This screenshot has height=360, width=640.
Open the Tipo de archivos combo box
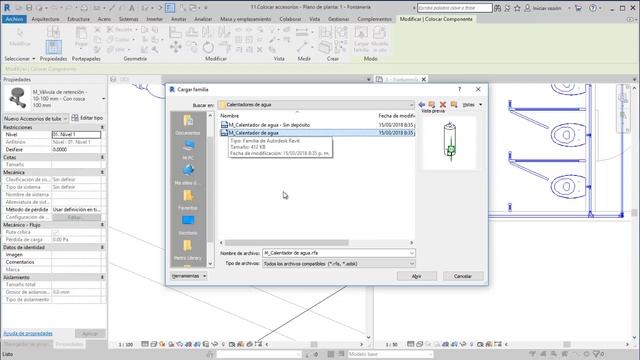339,264
